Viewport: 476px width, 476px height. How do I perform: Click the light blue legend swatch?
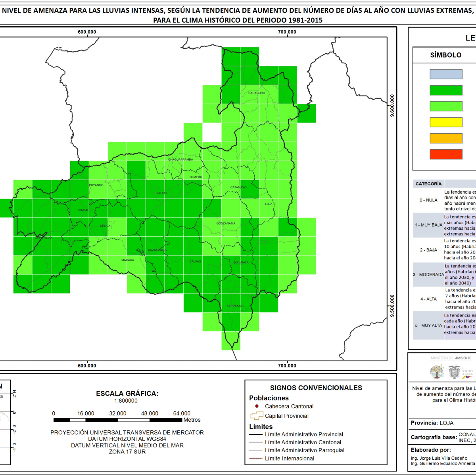446,74
